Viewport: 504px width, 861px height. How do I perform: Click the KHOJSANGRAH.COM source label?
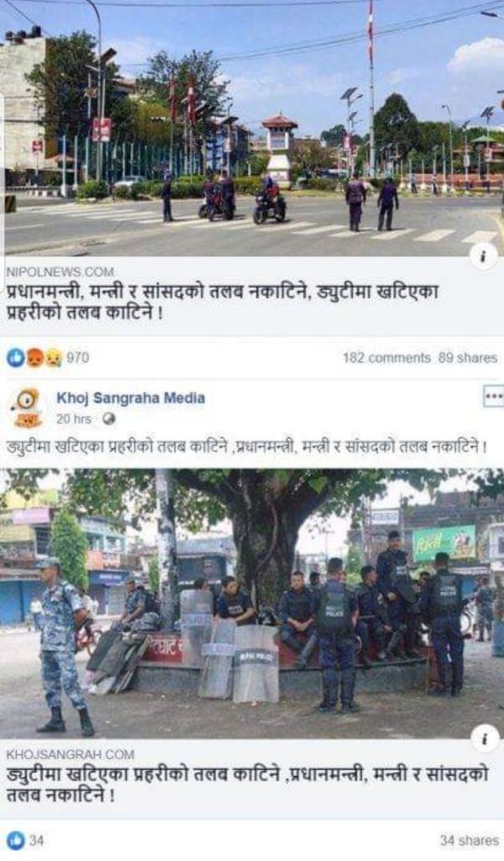point(70,754)
